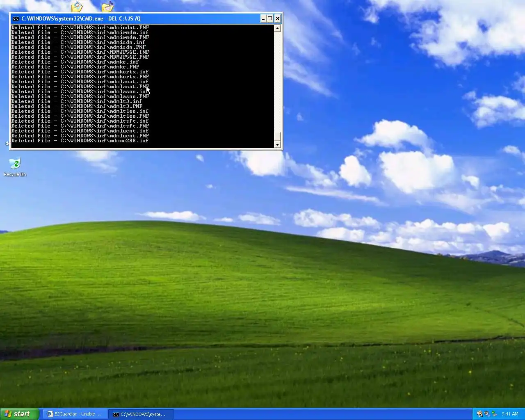
Task: Minimize the CMD.exe window
Action: click(x=263, y=18)
